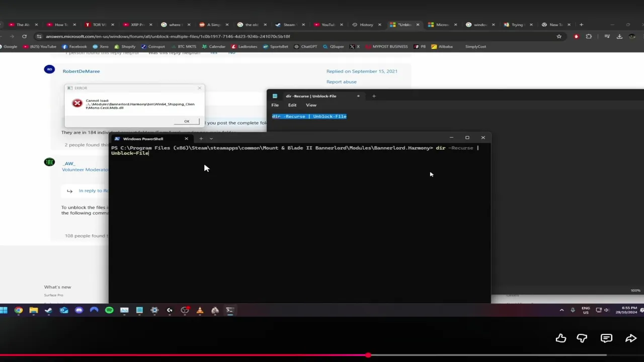Image resolution: width=644 pixels, height=362 pixels.
Task: Seek video using the red progress bar
Action: click(322, 355)
